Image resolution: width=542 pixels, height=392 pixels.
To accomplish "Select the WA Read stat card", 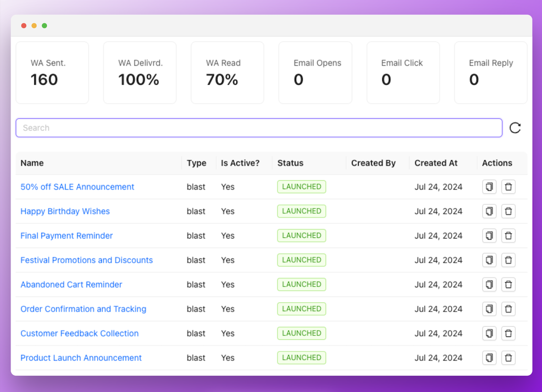I will (x=227, y=73).
